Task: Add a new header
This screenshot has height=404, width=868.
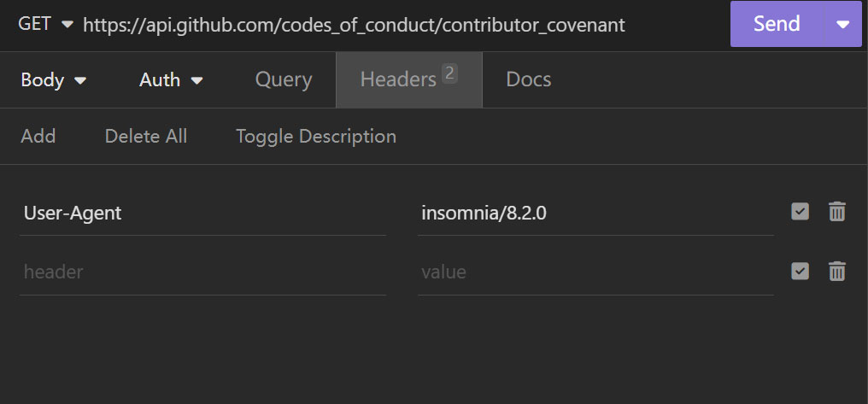Action: point(38,136)
